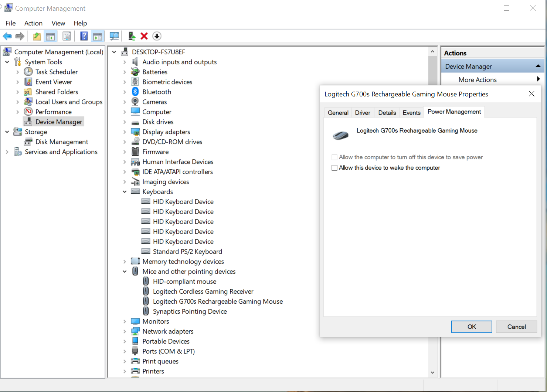Select Logitech Cordless Gaming Receiver

[x=203, y=291]
